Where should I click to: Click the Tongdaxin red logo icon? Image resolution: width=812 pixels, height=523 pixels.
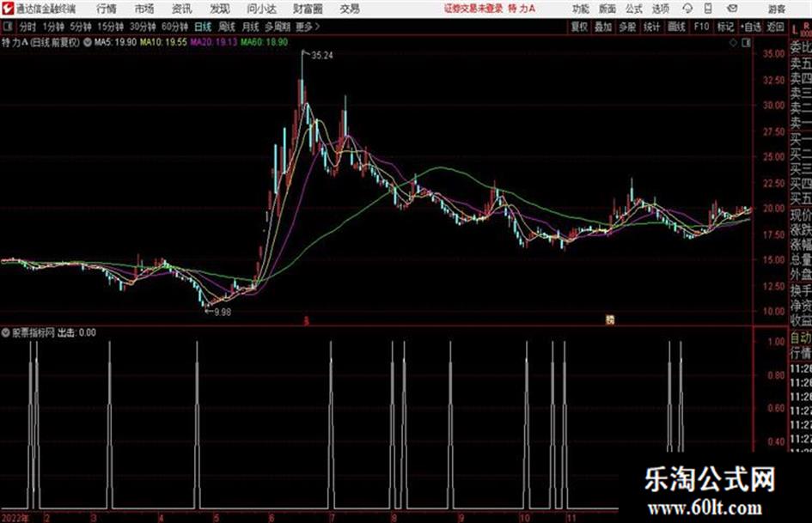7,9
